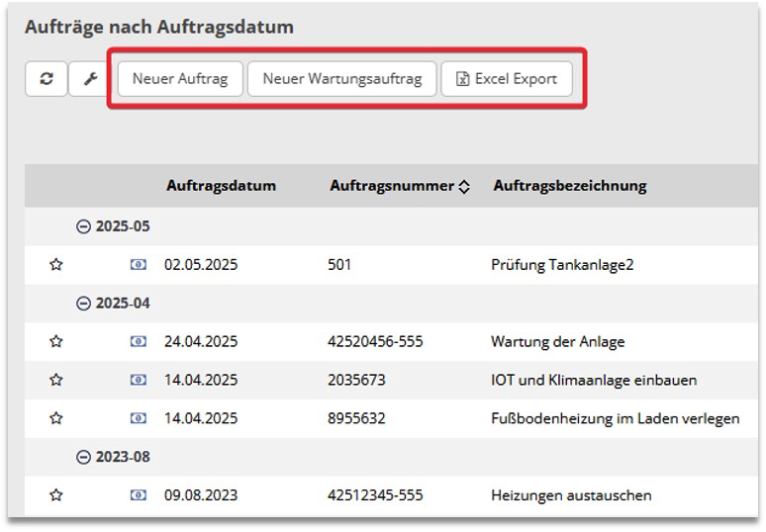This screenshot has width=766, height=532.
Task: Open view icon for order 8955632
Action: click(x=139, y=418)
